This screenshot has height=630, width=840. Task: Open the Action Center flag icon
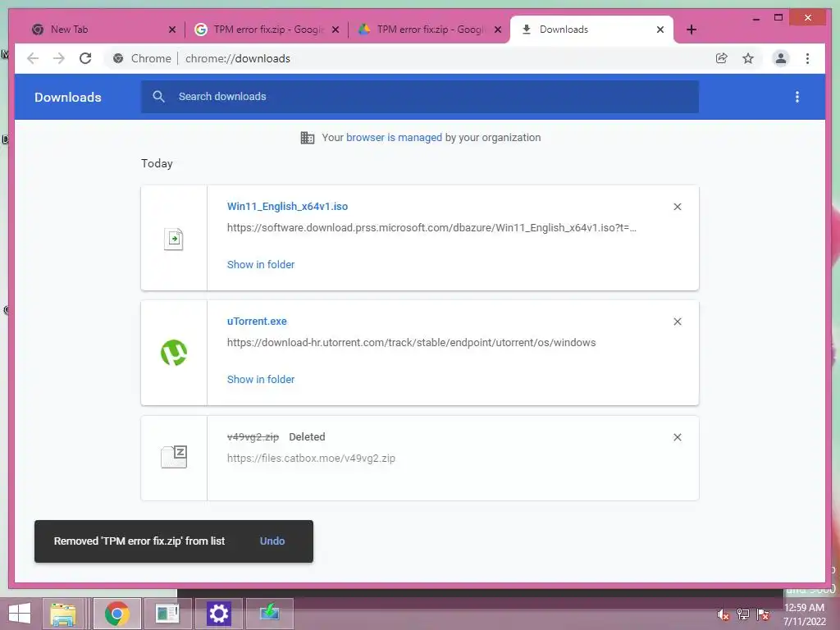[x=763, y=614]
